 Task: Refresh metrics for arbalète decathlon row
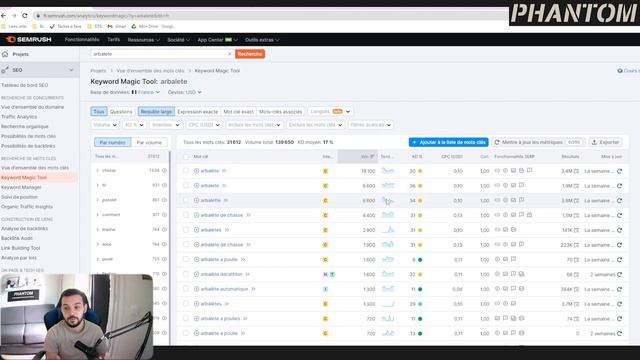point(619,274)
